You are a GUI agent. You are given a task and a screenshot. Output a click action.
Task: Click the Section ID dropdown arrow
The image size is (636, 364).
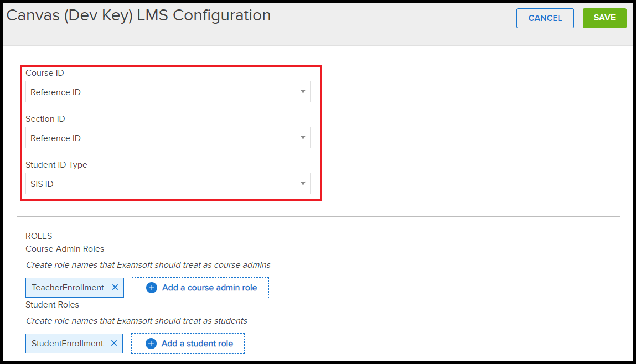coord(303,137)
